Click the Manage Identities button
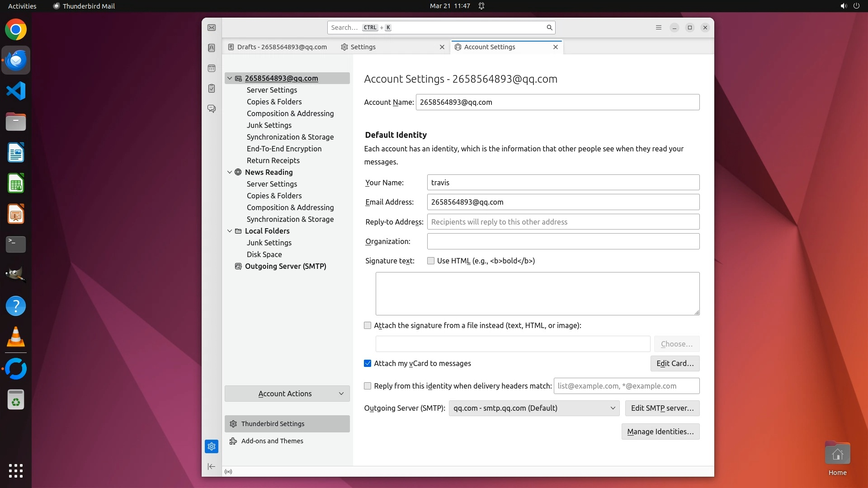Screen dimensions: 868x488 [660, 432]
